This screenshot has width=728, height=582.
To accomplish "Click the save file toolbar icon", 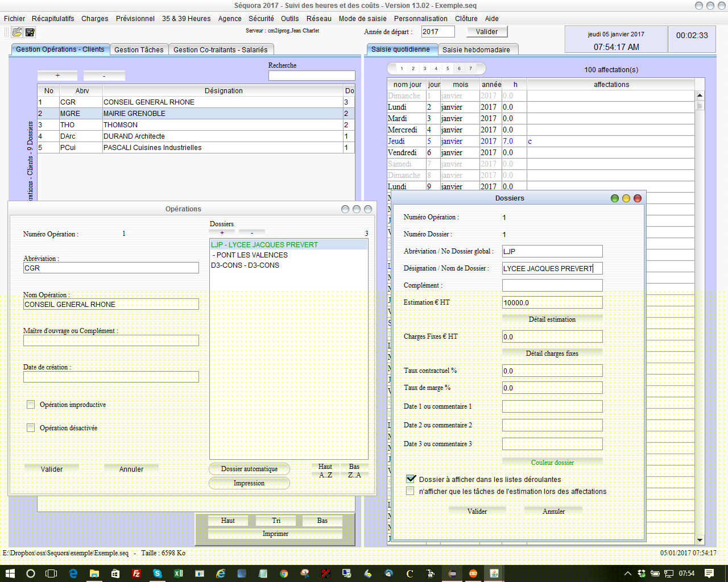I will pos(30,32).
